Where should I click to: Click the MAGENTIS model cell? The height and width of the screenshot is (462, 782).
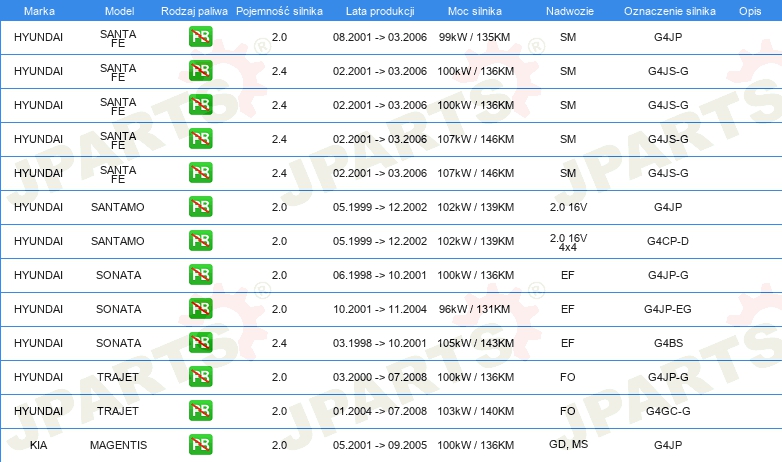118,445
